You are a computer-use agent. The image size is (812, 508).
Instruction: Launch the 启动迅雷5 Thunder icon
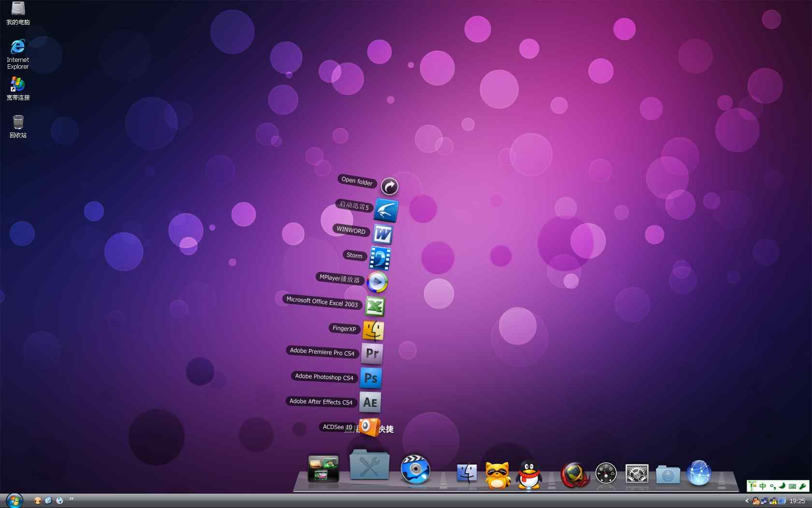click(x=386, y=210)
